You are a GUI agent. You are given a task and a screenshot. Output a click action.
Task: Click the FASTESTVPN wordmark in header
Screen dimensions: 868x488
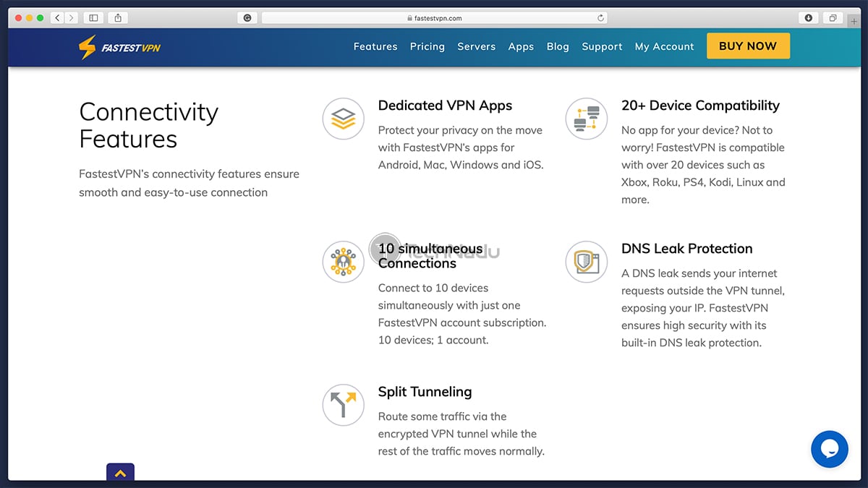132,48
